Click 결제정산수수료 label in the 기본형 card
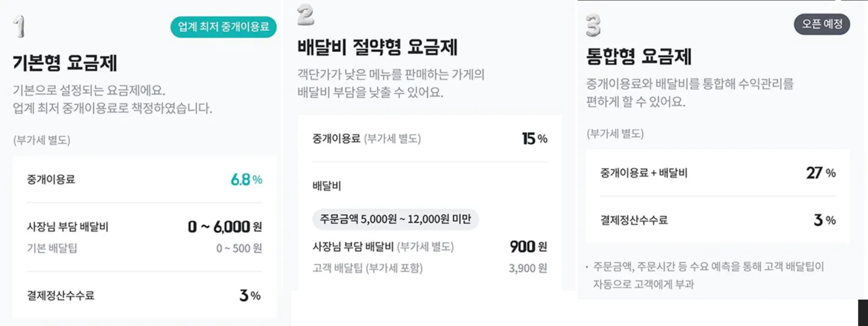The height and width of the screenshot is (326, 868). (x=61, y=296)
